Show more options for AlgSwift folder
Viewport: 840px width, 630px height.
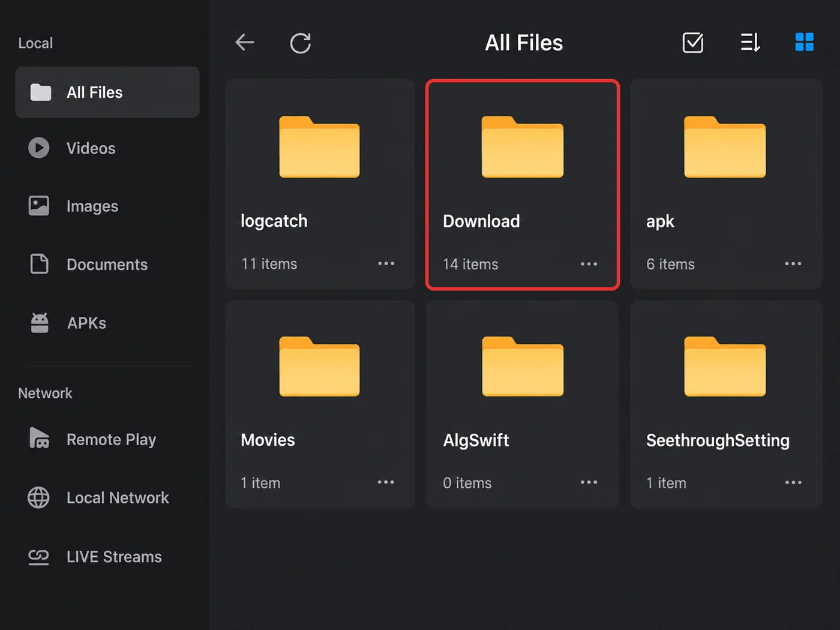(589, 482)
